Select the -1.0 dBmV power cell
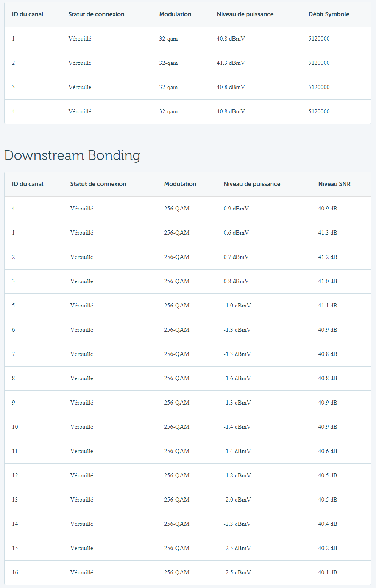This screenshot has width=376, height=588. coord(237,306)
